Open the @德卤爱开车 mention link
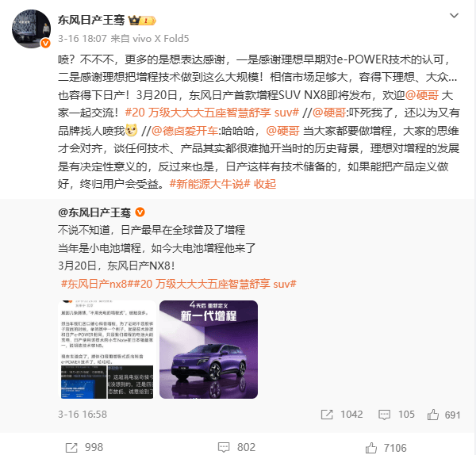Image resolution: width=476 pixels, height=455 pixels. pos(185,131)
